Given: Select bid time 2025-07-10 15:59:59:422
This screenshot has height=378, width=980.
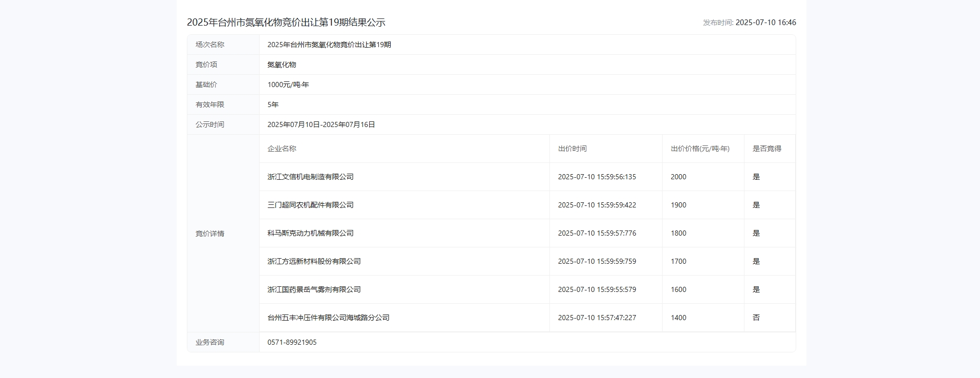Looking at the screenshot, I should 597,205.
